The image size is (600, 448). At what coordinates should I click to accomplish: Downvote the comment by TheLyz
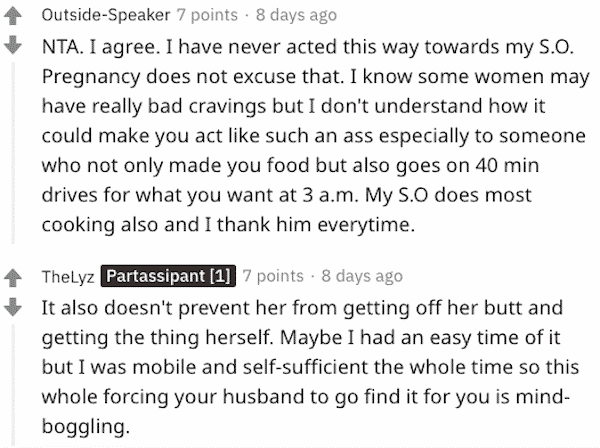(x=13, y=307)
